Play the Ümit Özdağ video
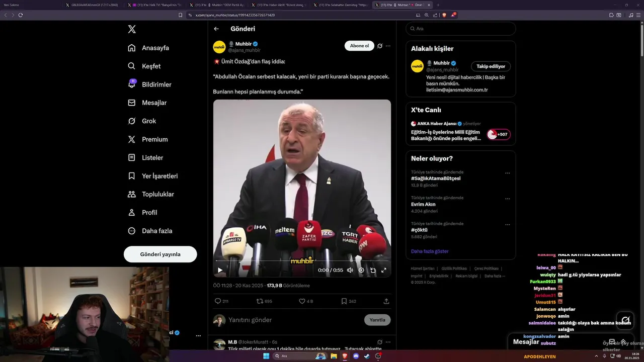 220,270
